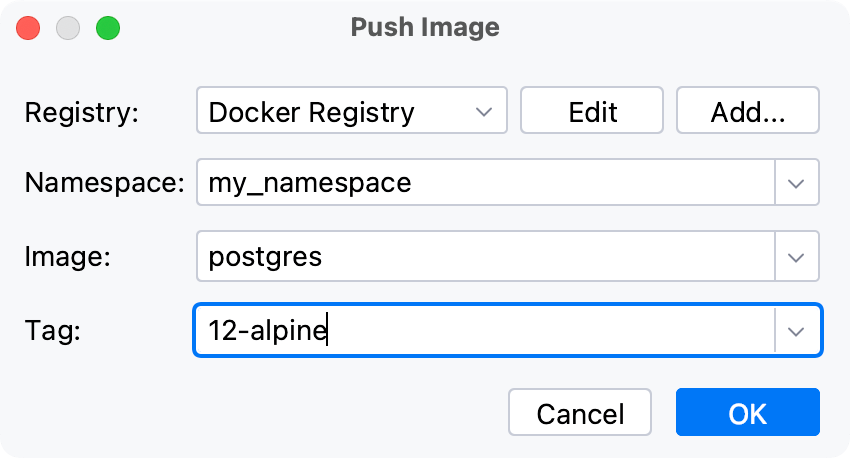
Task: Click into the Image field containing postgres
Action: pos(485,257)
